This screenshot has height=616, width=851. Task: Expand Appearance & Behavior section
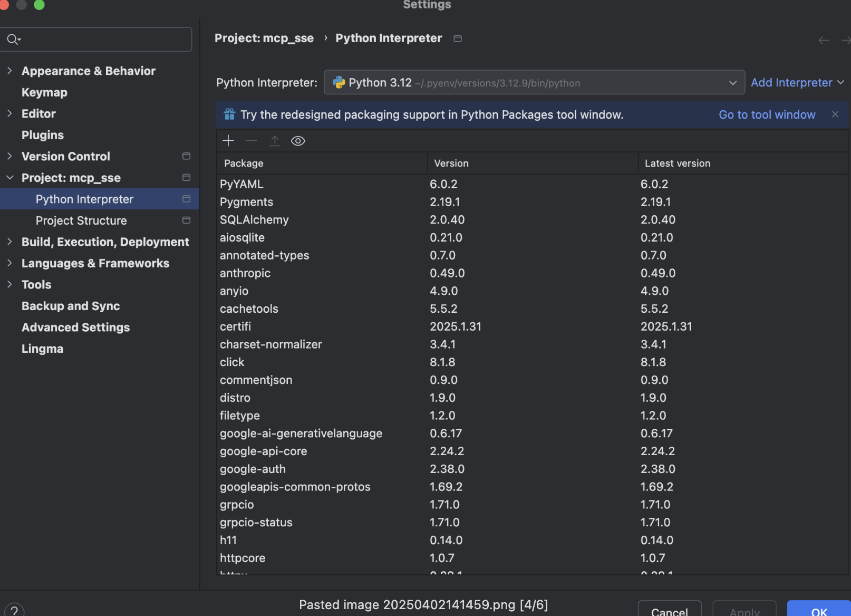point(9,71)
